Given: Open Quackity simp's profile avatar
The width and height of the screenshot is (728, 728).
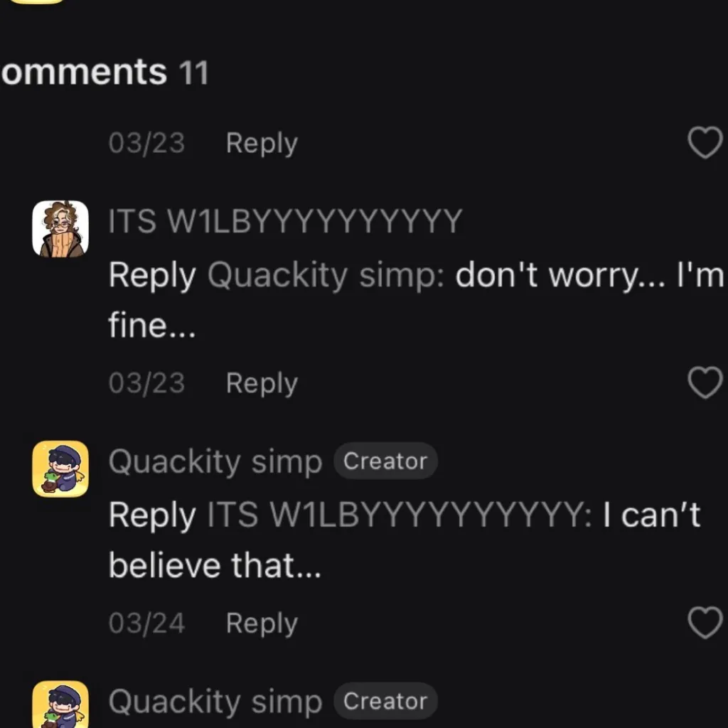Looking at the screenshot, I should 60,469.
